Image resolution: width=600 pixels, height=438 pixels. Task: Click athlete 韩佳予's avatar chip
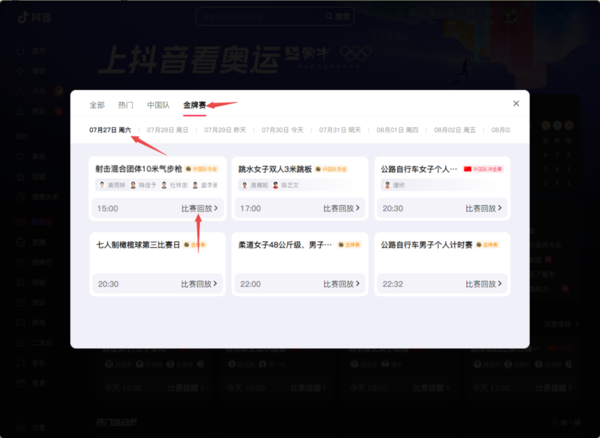(143, 185)
